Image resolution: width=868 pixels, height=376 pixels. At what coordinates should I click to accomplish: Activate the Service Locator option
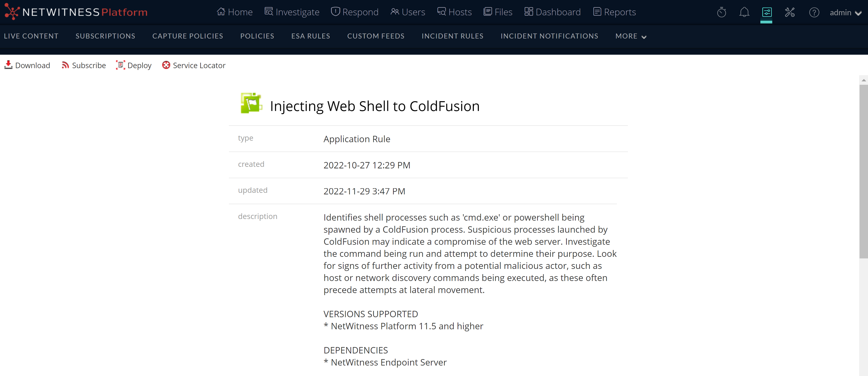click(x=194, y=65)
